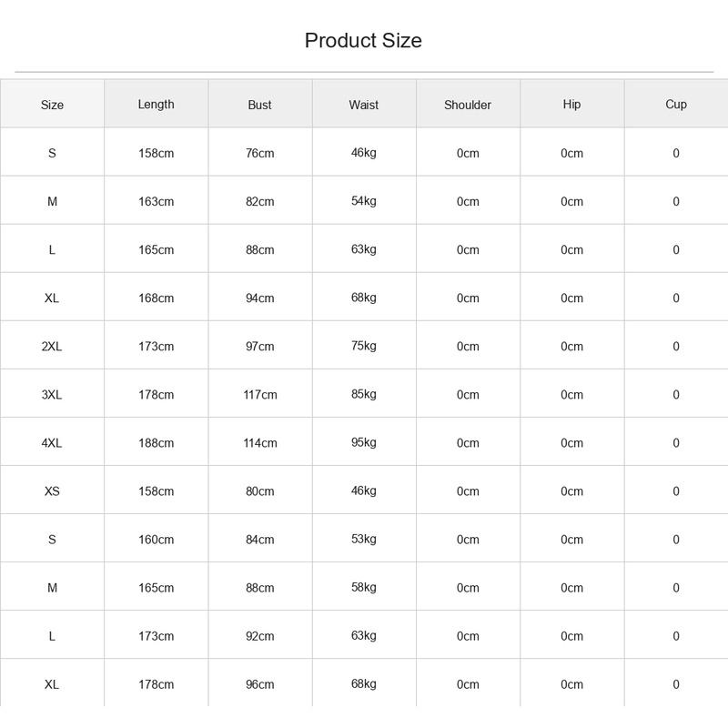This screenshot has height=728, width=728.
Task: Select the 117cm bust value
Action: pos(260,395)
